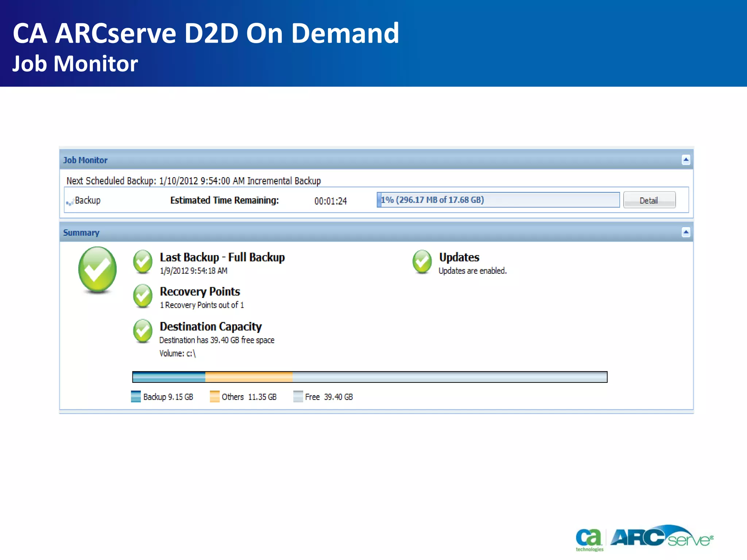Select the Destination Capacity heading
Image resolution: width=747 pixels, height=560 pixels.
click(211, 327)
